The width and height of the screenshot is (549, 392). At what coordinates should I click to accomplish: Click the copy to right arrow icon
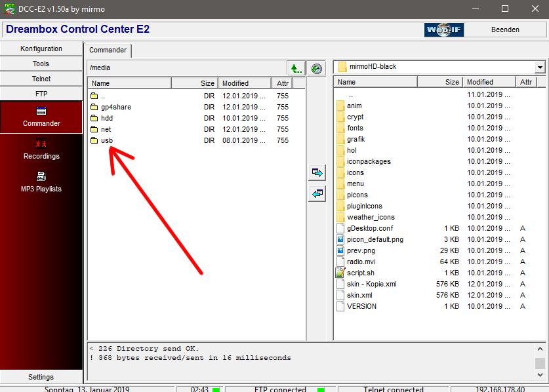point(317,172)
